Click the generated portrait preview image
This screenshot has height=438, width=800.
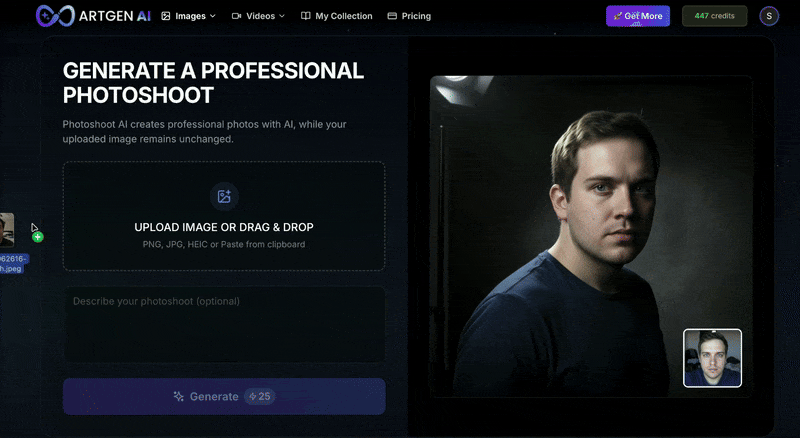[591, 236]
